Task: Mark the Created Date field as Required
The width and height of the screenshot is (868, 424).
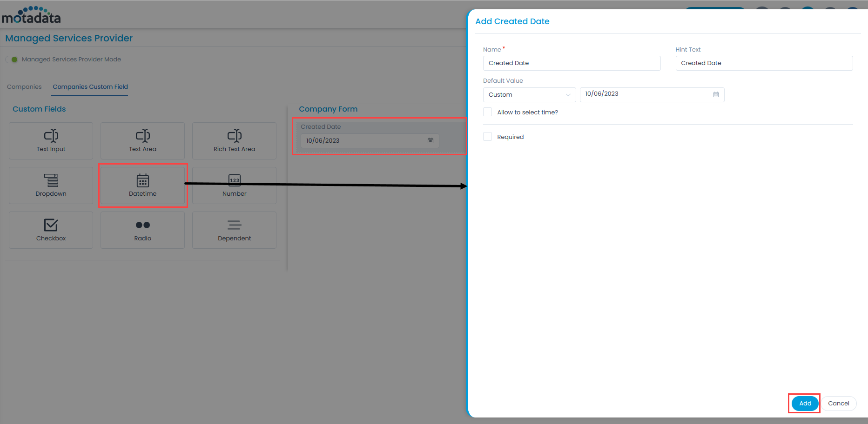Action: click(487, 136)
